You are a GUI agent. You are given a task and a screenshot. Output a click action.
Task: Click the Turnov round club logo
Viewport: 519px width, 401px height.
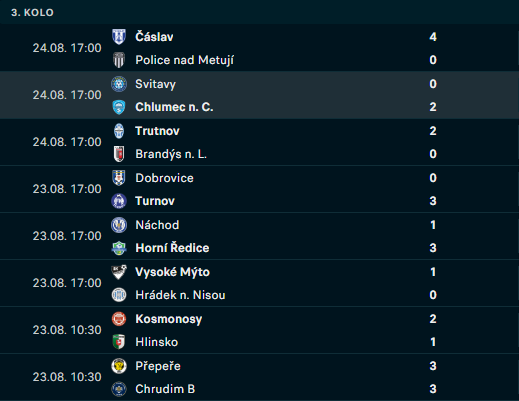tap(119, 201)
